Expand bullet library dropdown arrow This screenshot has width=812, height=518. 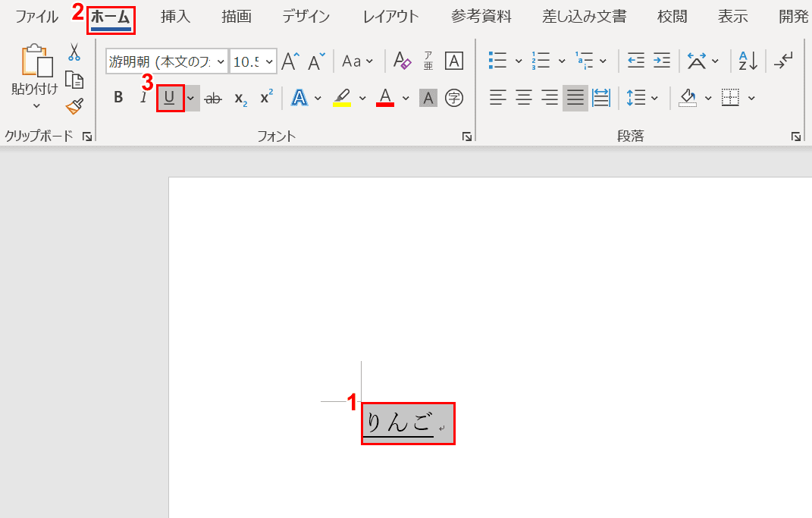point(519,61)
